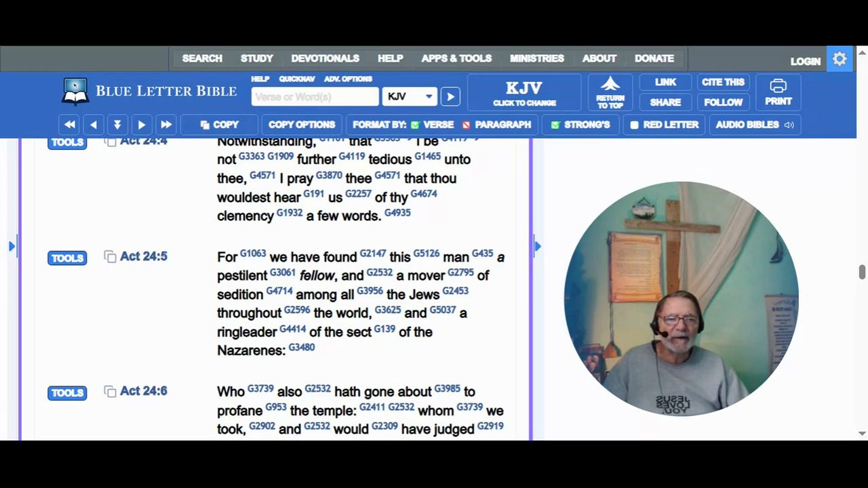Click the Blue Letter Bible logo
The height and width of the screenshot is (488, 868).
149,91
